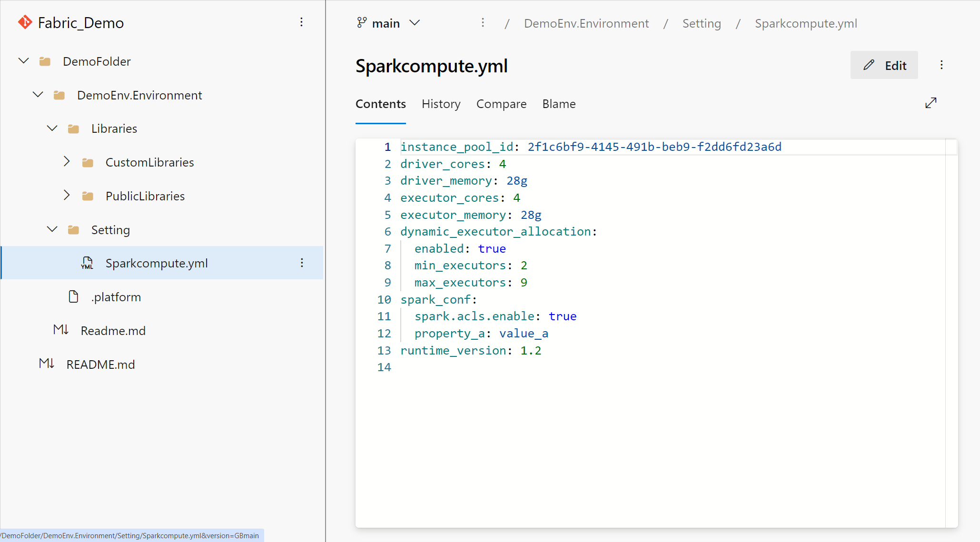The image size is (980, 542).
Task: Click on Readme.md in the file tree
Action: point(113,330)
